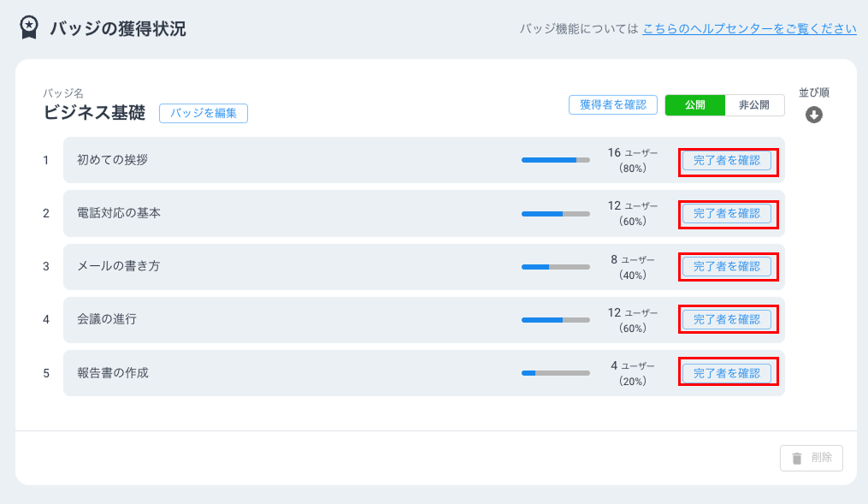View completers for メールの書き方

[727, 266]
